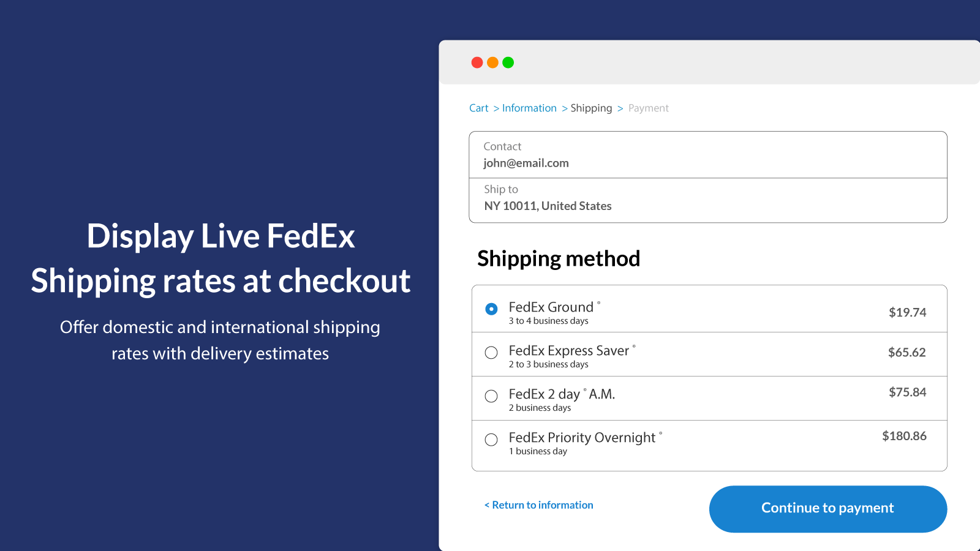Click the Shipping breadcrumb step
This screenshot has width=980, height=551.
[x=591, y=108]
